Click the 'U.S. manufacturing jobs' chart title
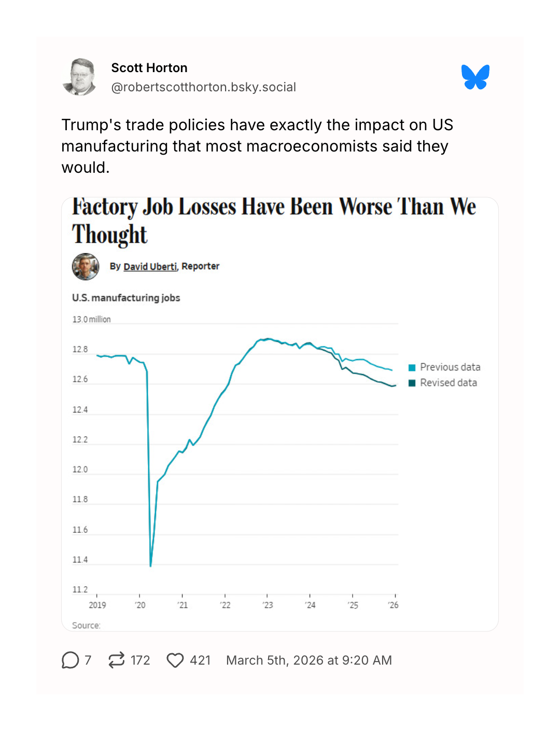 [x=126, y=298]
